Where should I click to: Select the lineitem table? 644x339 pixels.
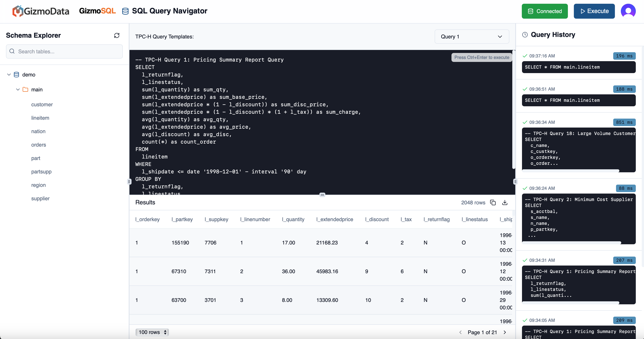click(x=40, y=118)
